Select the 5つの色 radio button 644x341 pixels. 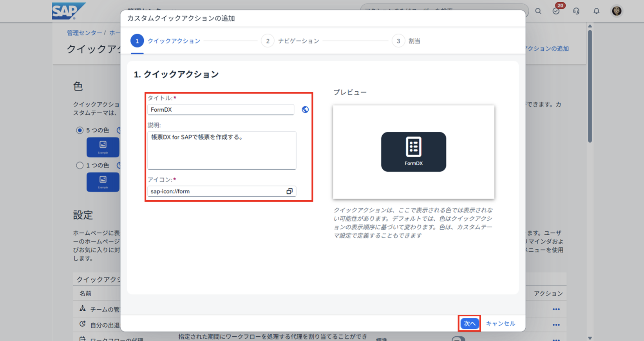(x=80, y=130)
